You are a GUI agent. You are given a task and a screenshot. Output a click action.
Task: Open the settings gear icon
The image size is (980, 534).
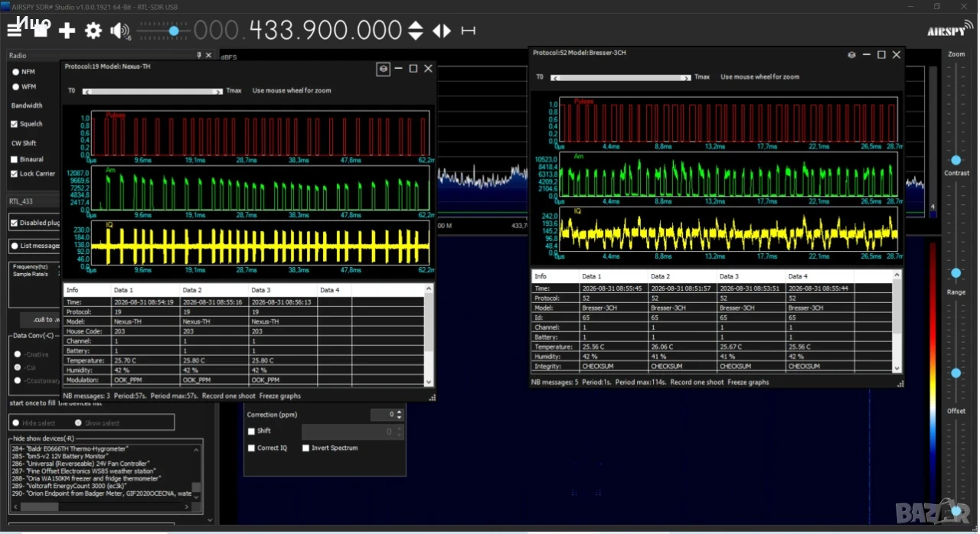pyautogui.click(x=93, y=31)
